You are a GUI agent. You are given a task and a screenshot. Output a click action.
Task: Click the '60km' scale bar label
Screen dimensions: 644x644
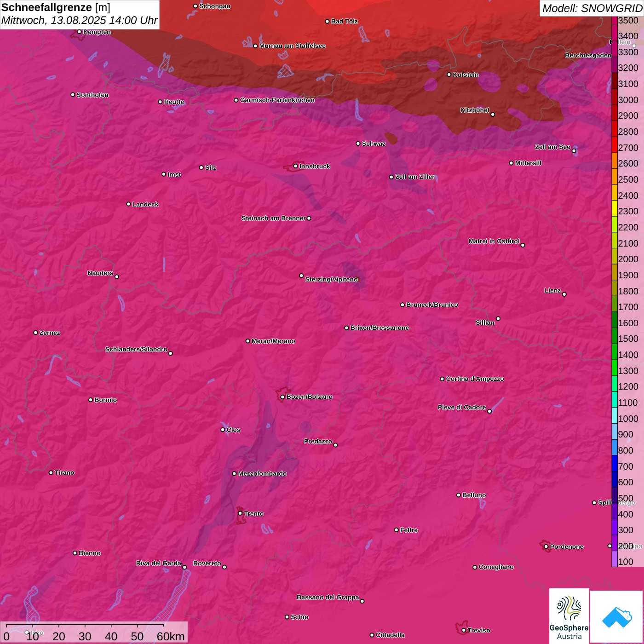pos(171,636)
